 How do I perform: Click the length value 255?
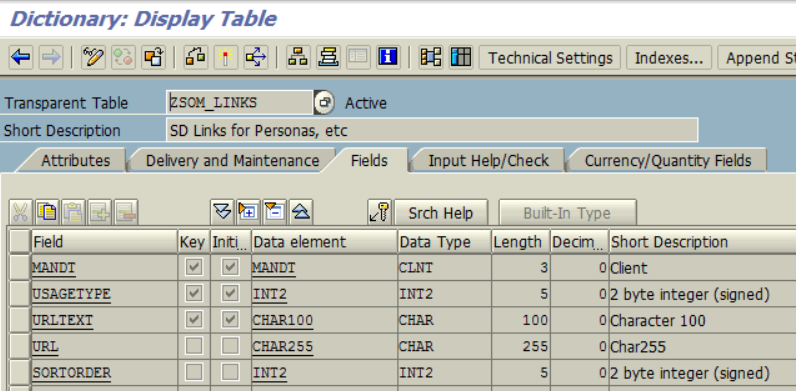[535, 347]
